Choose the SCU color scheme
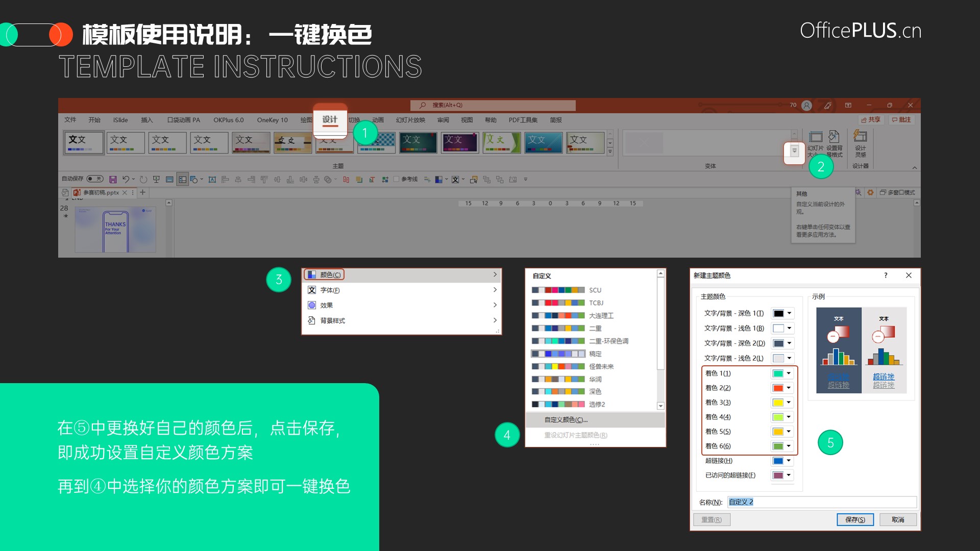Viewport: 980px width, 551px height. point(567,290)
